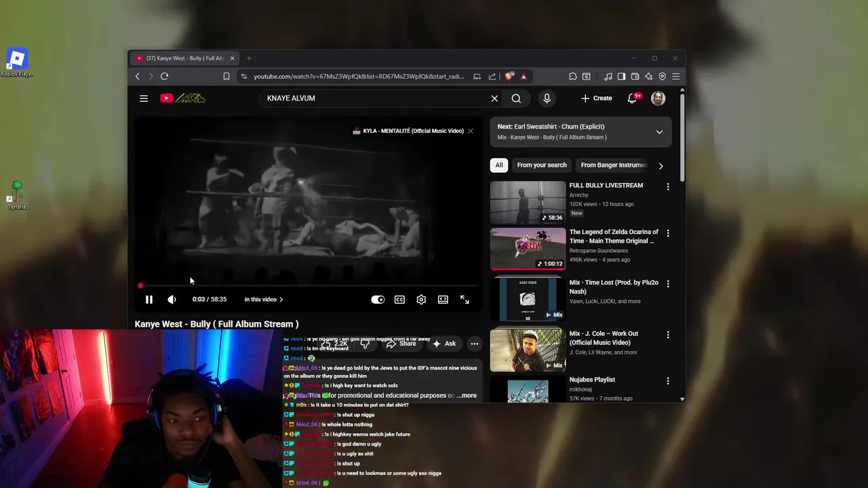868x488 pixels.
Task: Click the Ask AI button
Action: pyautogui.click(x=444, y=344)
